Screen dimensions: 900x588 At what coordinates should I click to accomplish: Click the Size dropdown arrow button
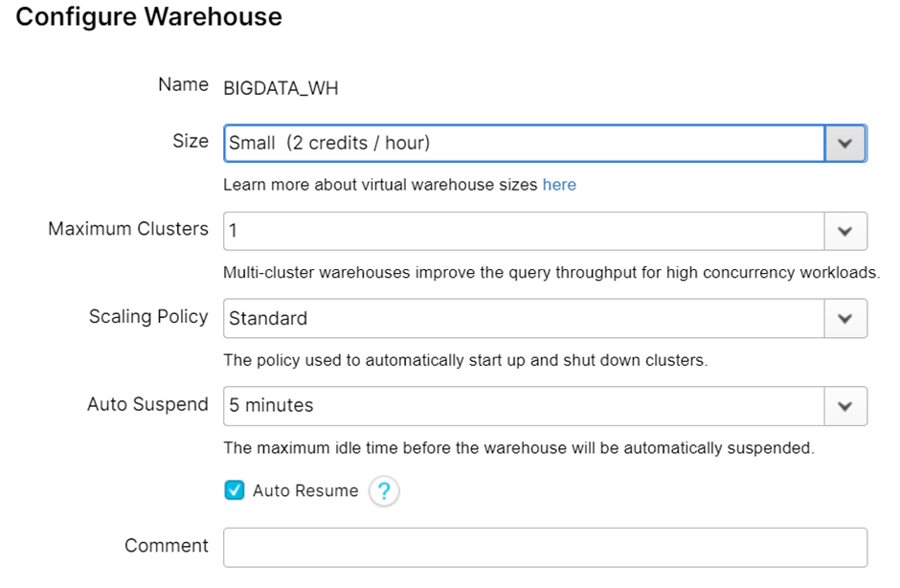click(x=844, y=143)
